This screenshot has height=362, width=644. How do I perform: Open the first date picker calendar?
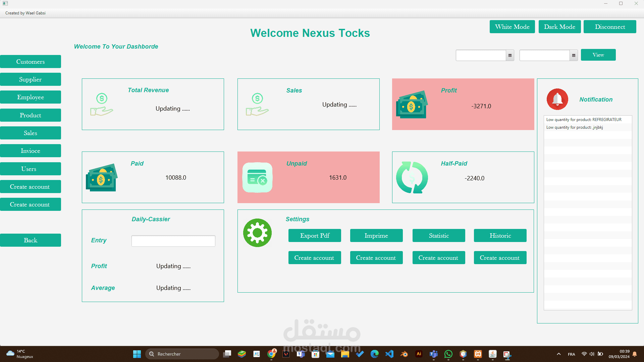click(x=510, y=55)
